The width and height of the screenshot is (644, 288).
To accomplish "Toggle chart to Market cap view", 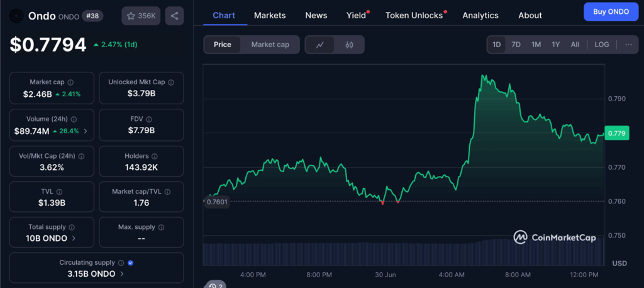I will [x=270, y=45].
